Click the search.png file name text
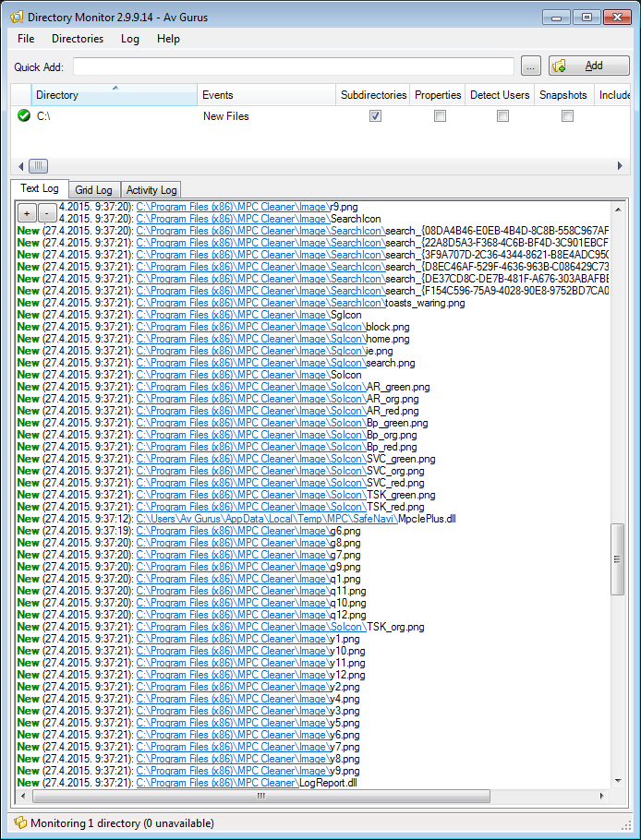Image resolution: width=641 pixels, height=840 pixels. click(390, 363)
